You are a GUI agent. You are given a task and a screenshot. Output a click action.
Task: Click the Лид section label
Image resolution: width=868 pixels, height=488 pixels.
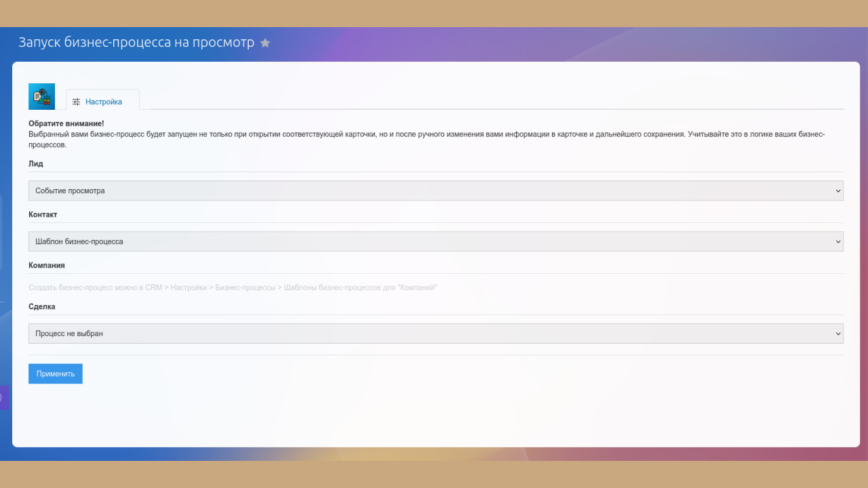(36, 163)
